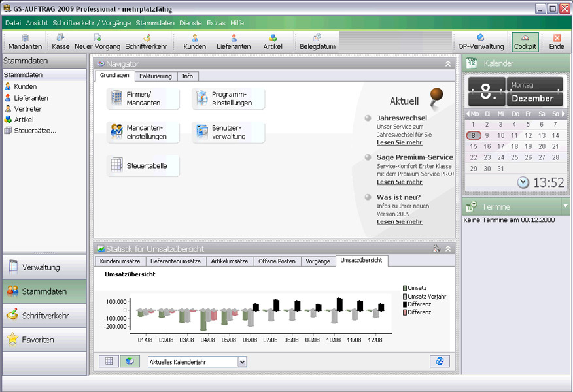Click the Belegdatum toolbar icon
Screen dimensions: 573x392
click(317, 42)
